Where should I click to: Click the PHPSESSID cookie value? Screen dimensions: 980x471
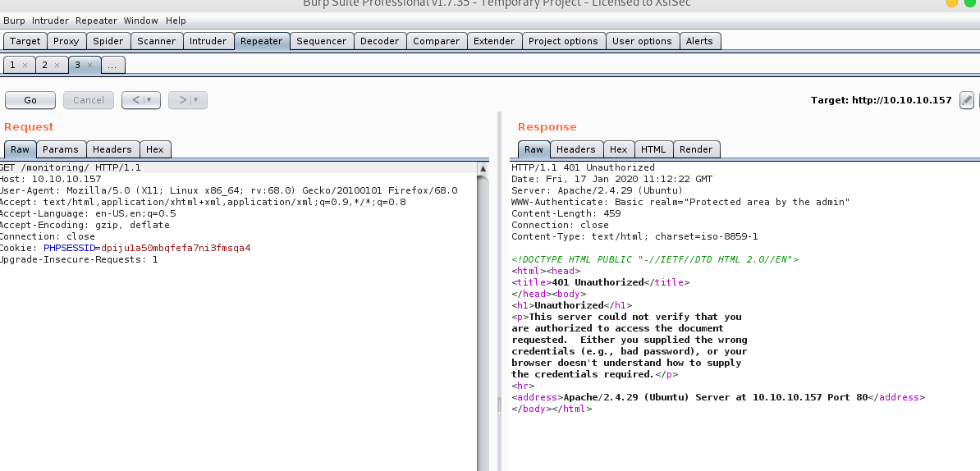[x=176, y=248]
